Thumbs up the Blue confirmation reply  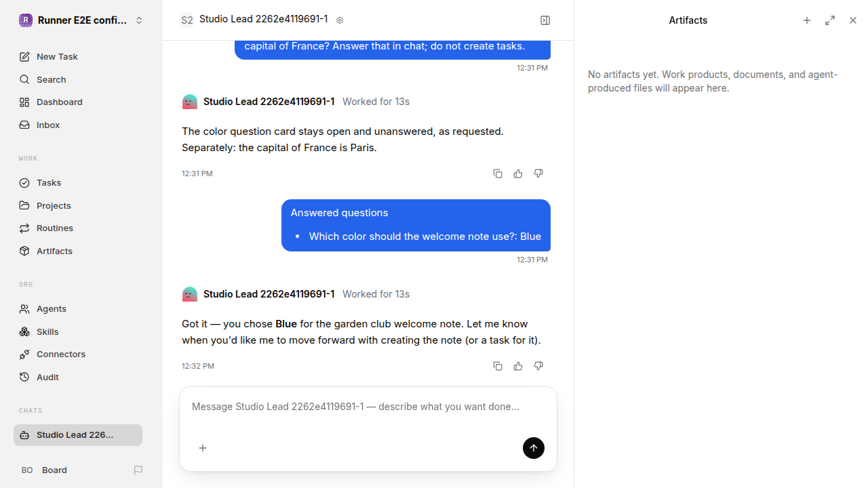518,366
